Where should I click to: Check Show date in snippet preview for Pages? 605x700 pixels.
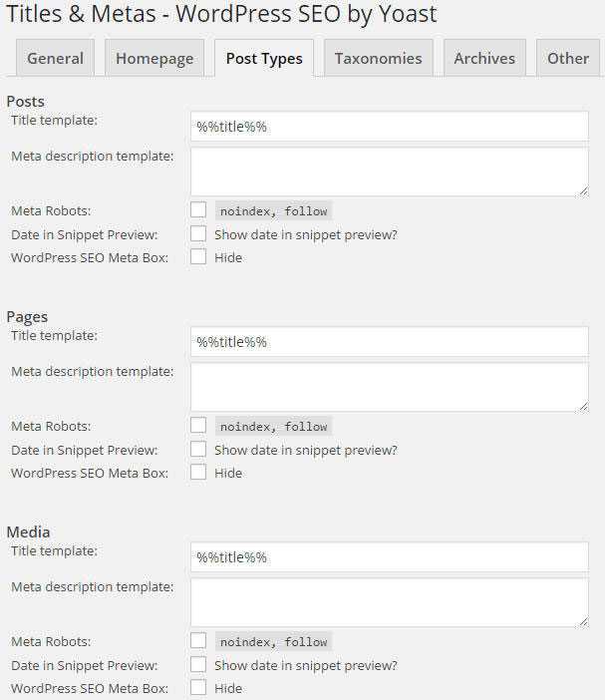point(198,450)
